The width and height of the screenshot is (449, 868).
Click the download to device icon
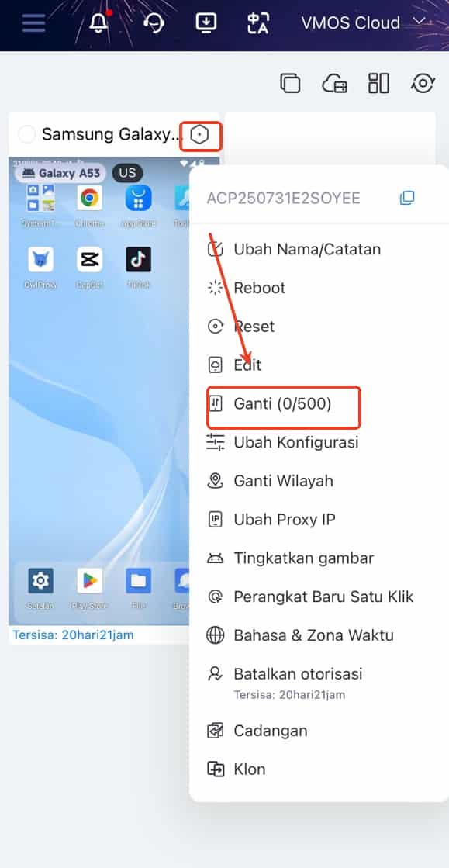click(x=206, y=22)
